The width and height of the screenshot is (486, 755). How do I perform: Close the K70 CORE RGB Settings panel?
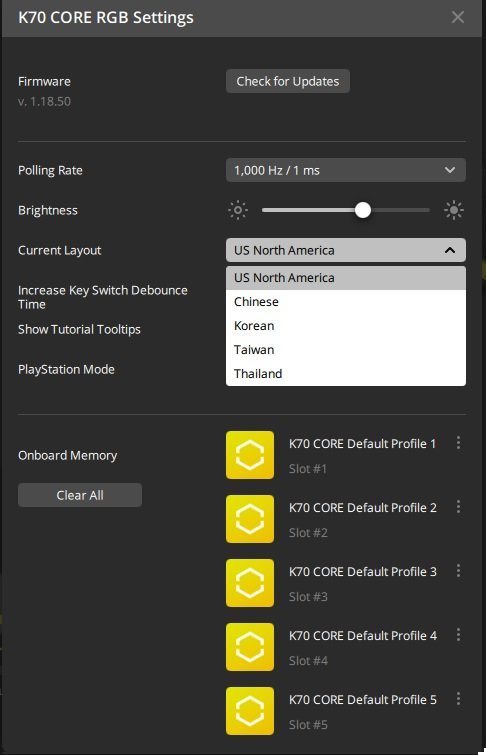[x=458, y=17]
